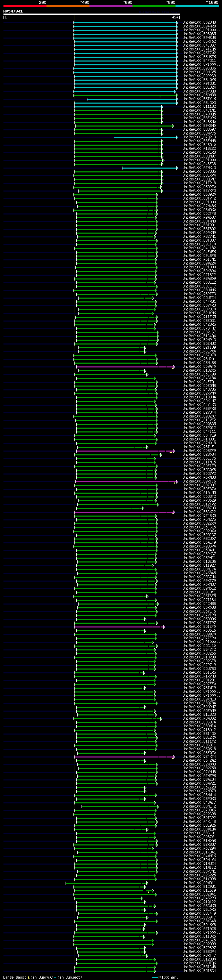Select hit UniRef100_Q9RTI6
The image size is (222, 980).
pyautogui.click(x=199, y=481)
